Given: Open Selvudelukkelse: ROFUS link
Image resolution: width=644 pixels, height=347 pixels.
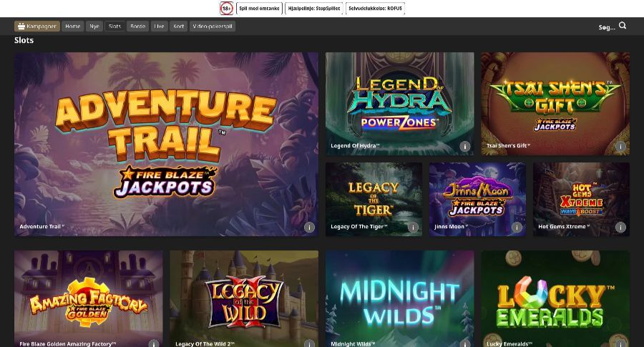Looking at the screenshot, I should [376, 8].
